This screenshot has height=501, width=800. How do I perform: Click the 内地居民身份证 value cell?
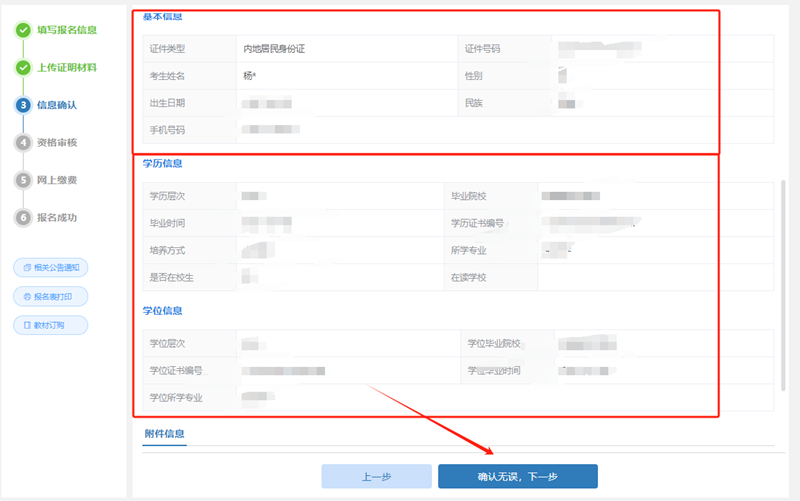(x=347, y=49)
